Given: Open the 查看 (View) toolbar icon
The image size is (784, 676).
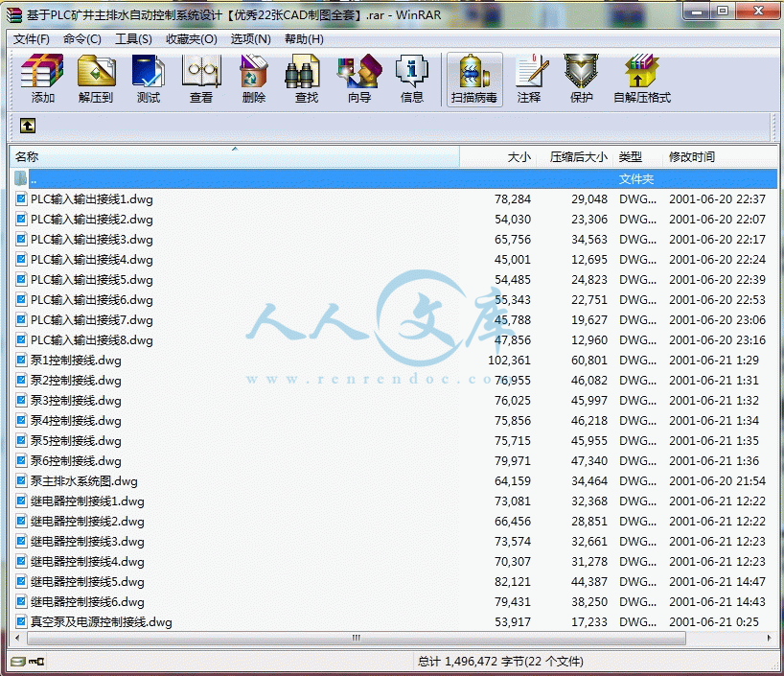Looking at the screenshot, I should pyautogui.click(x=201, y=79).
